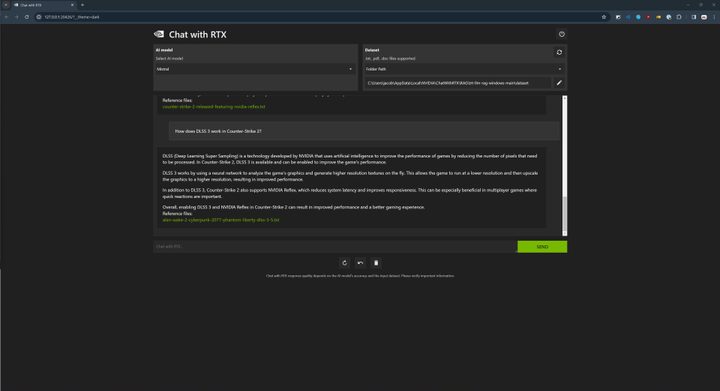Click the chat scrollbar thumb
The height and width of the screenshot is (391, 720).
tap(565, 213)
